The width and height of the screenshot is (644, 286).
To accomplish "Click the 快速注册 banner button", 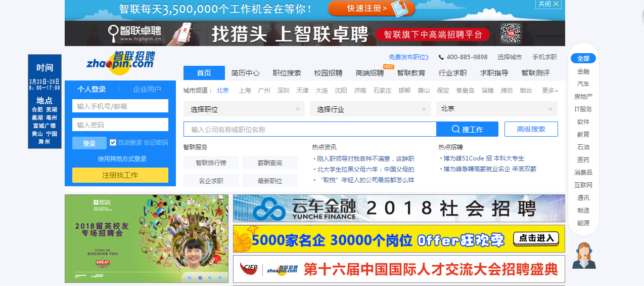I will [x=372, y=8].
